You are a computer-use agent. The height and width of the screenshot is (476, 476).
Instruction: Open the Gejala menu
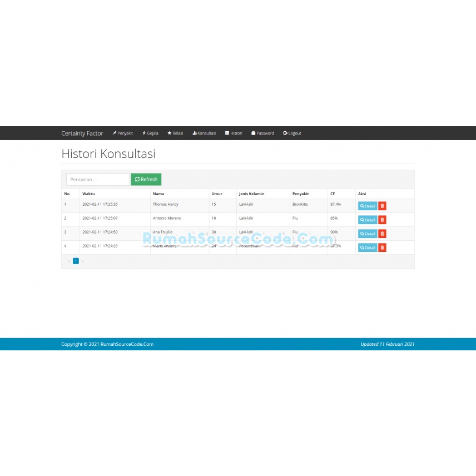[x=150, y=133]
